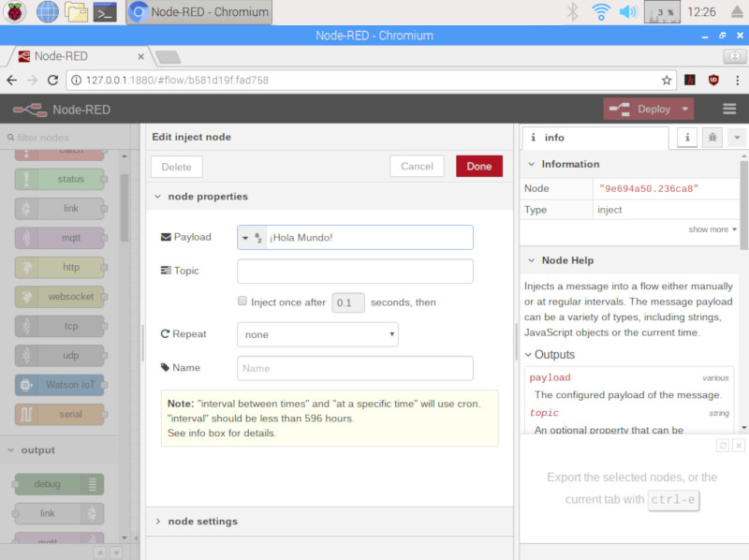Viewport: 749px width, 560px height.
Task: Open the file manager folder icon
Action: [x=77, y=12]
